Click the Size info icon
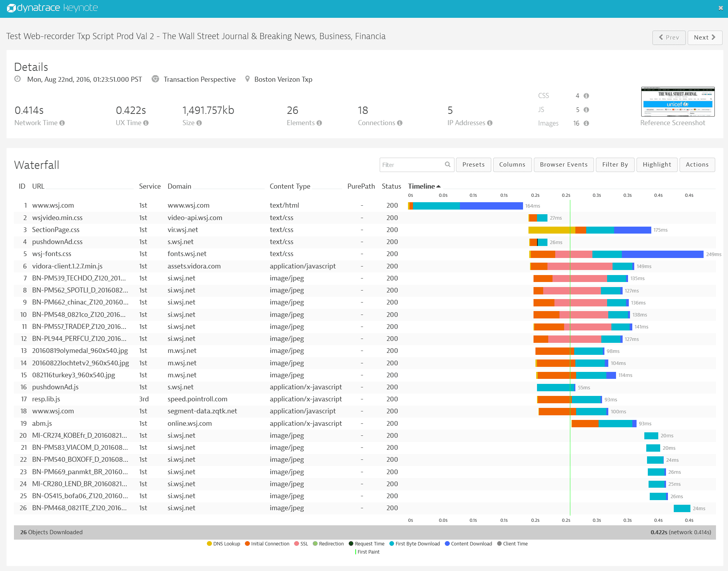728x571 pixels. pos(199,123)
